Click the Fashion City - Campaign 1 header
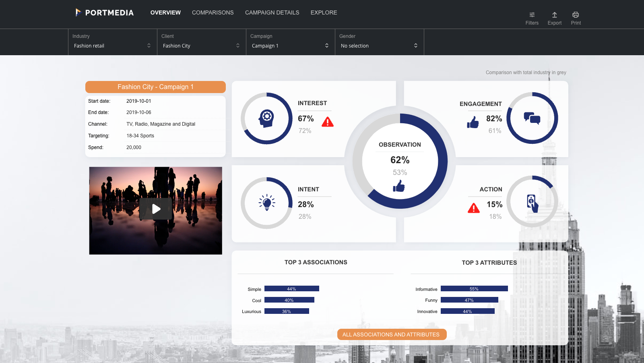The image size is (644, 363). [x=155, y=87]
